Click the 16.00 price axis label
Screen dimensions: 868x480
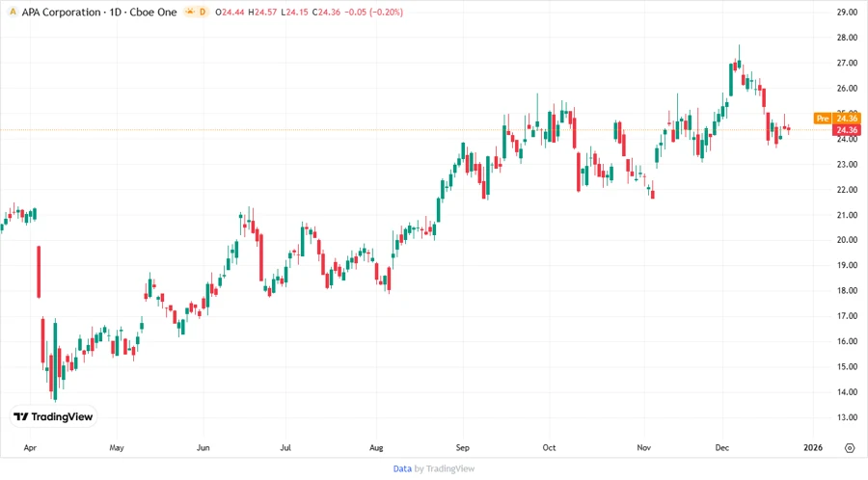[847, 341]
